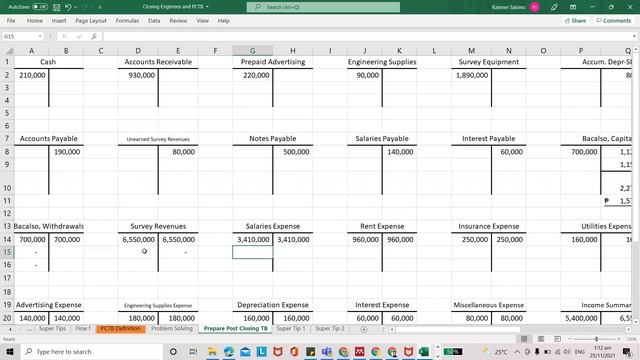Open the Ramner Sabino account avatar

coord(535,7)
